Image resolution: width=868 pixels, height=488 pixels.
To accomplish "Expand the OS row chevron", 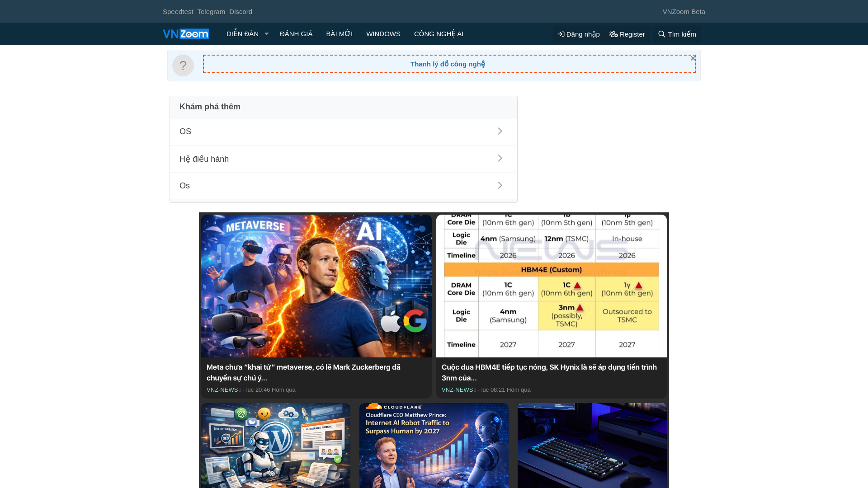I will [500, 131].
